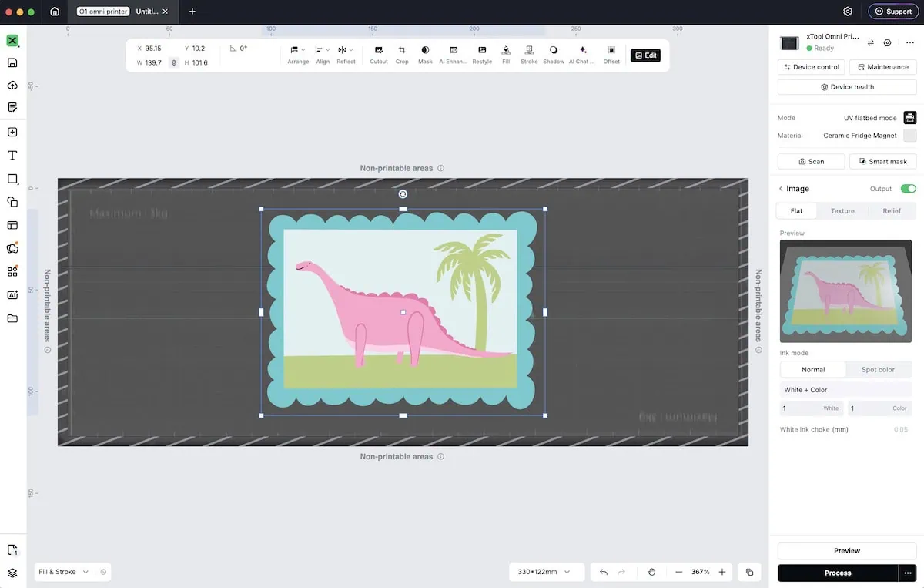Switch to the Flat tab
Viewport: 924px width, 588px height.
(x=796, y=210)
